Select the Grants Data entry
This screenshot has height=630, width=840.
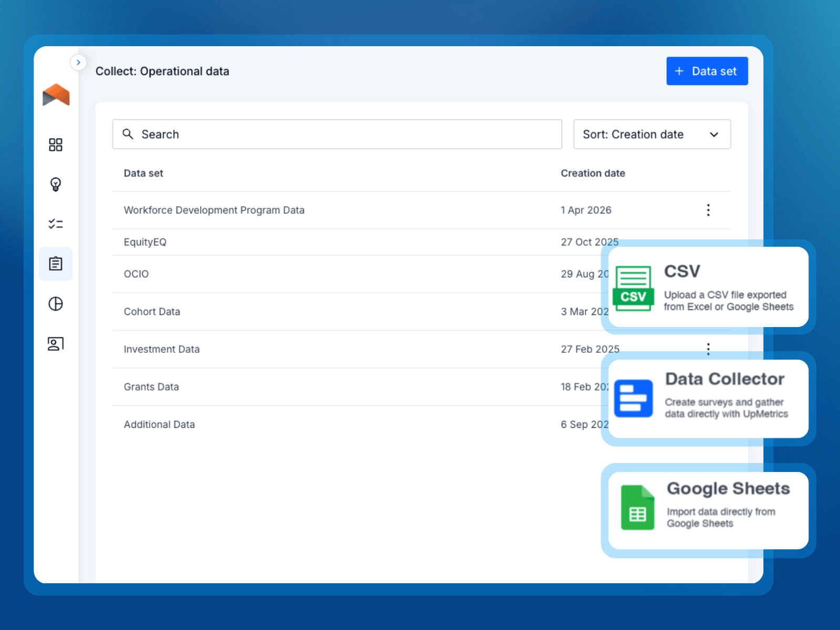coord(151,387)
